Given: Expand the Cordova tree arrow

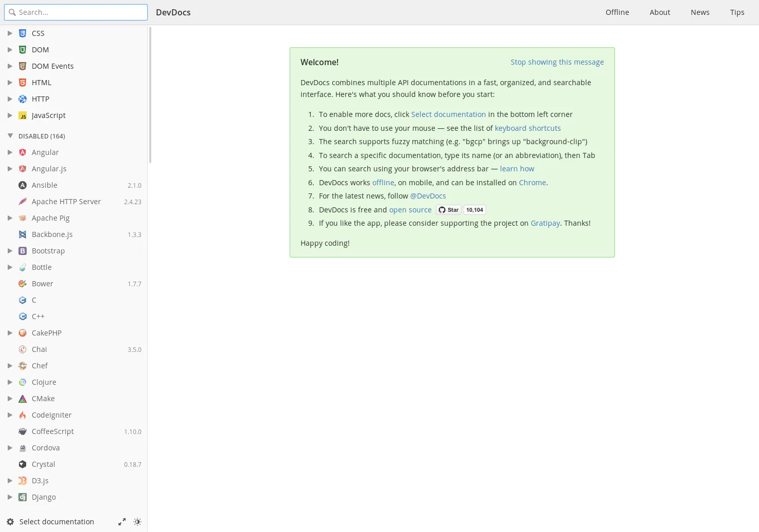Looking at the screenshot, I should click(10, 448).
